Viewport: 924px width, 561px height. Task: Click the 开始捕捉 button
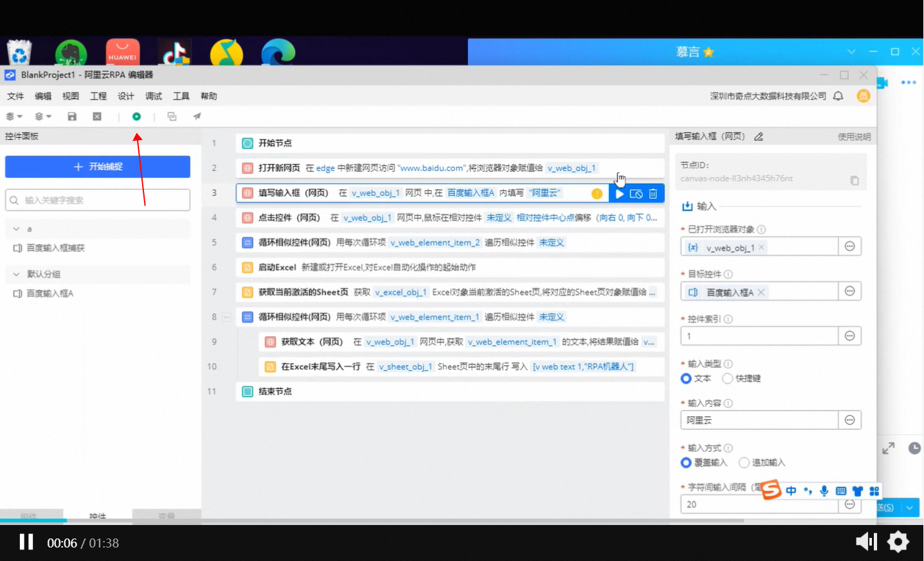98,166
